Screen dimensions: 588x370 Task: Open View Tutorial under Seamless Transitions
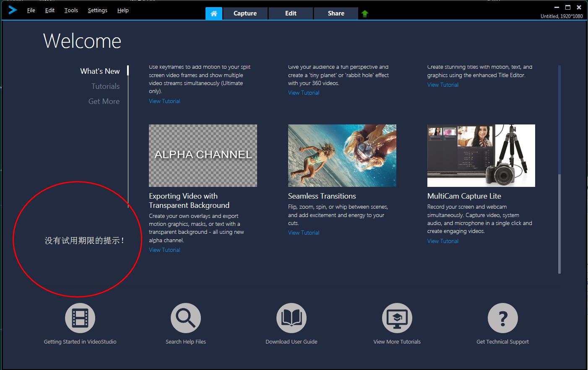(304, 233)
